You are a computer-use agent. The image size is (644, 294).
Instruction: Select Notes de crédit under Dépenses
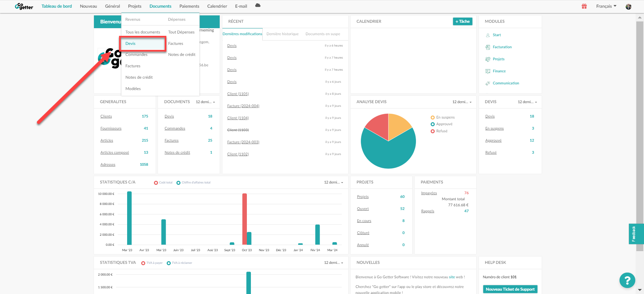pos(181,55)
